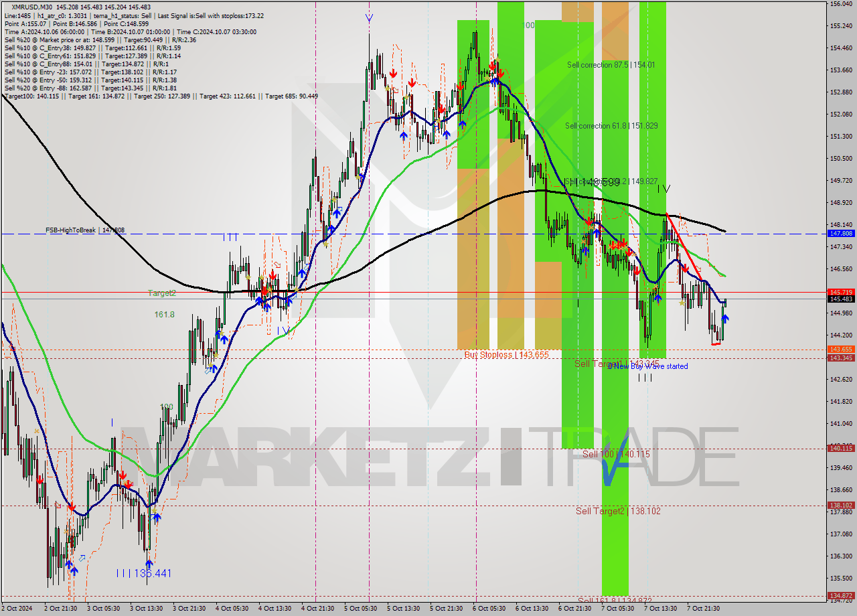Click the current price 145.483 tag

tap(841, 299)
